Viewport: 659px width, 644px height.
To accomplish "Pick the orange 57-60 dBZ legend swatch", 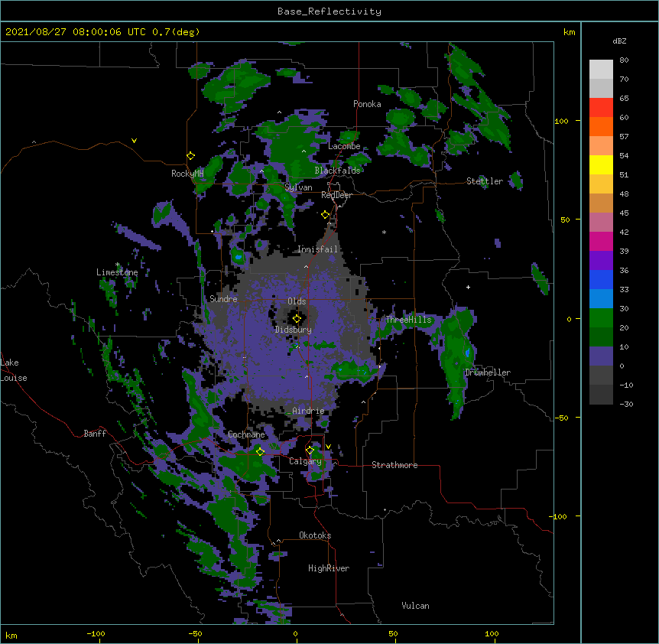I will pos(601,127).
